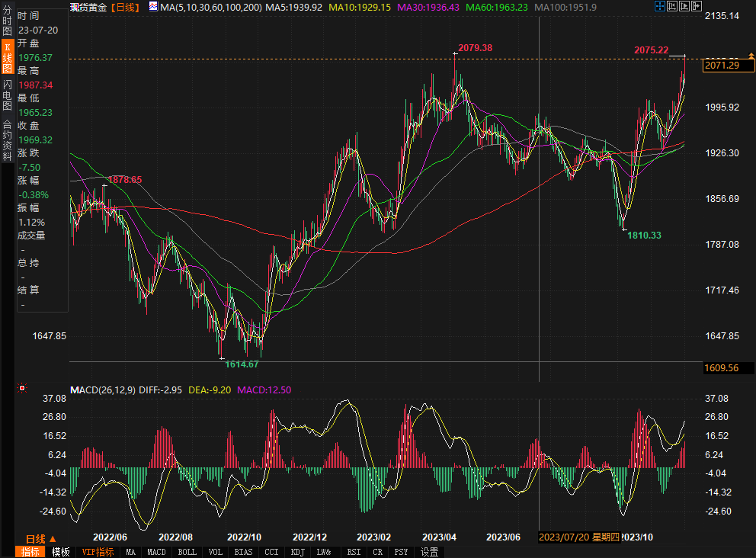Open the 日线 period label next to chart title
Screen dimensions: 756x558
pos(124,7)
